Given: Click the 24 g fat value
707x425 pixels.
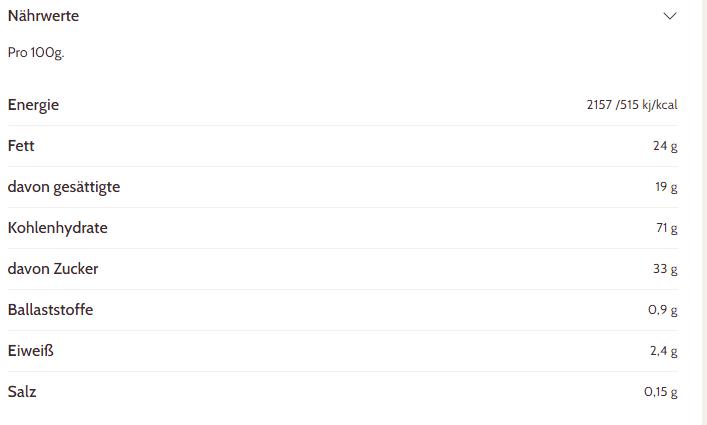Looking at the screenshot, I should pyautogui.click(x=665, y=146).
